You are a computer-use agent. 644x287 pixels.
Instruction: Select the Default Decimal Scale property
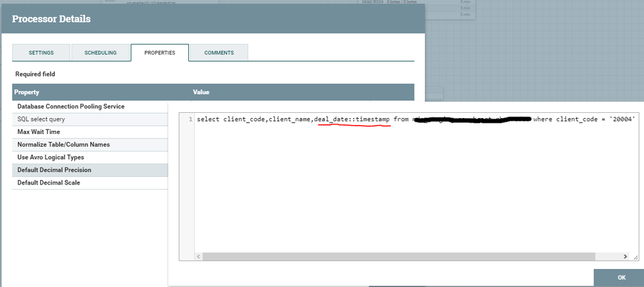90,183
